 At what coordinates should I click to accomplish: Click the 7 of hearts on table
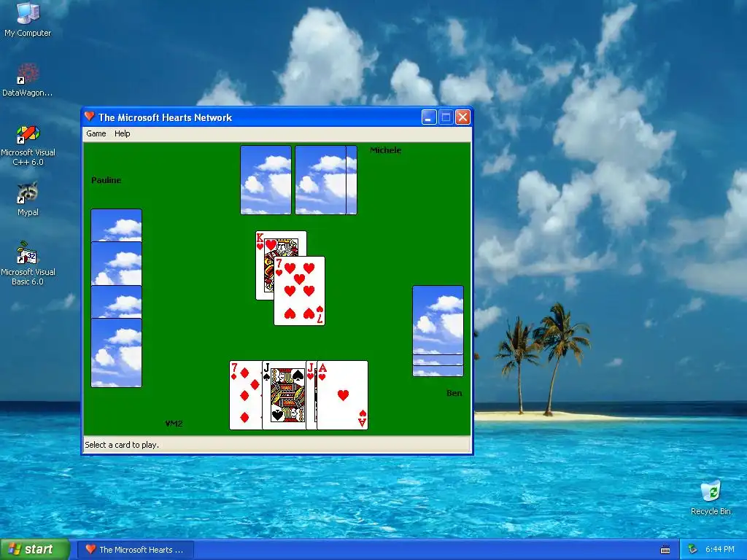pos(299,291)
